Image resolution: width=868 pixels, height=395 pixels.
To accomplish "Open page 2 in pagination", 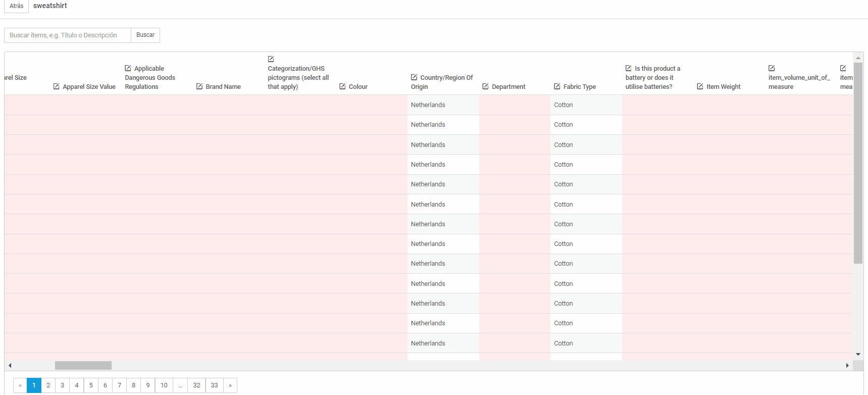I will pos(48,385).
